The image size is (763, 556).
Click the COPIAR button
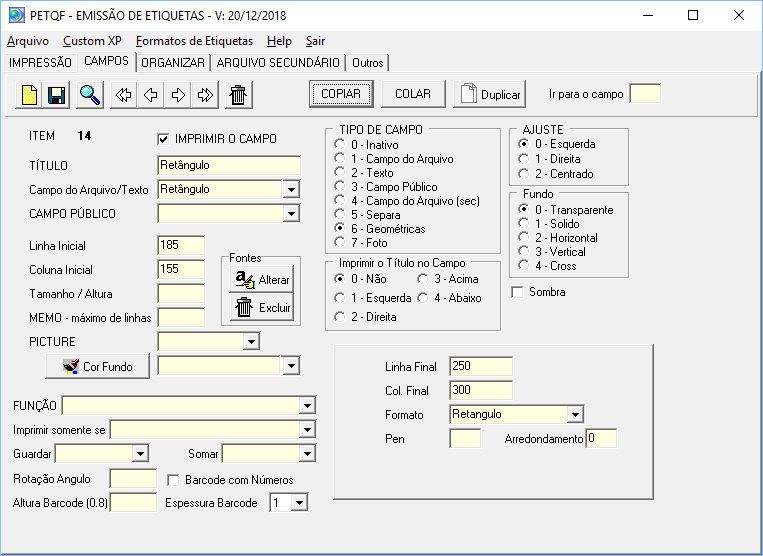tap(341, 93)
